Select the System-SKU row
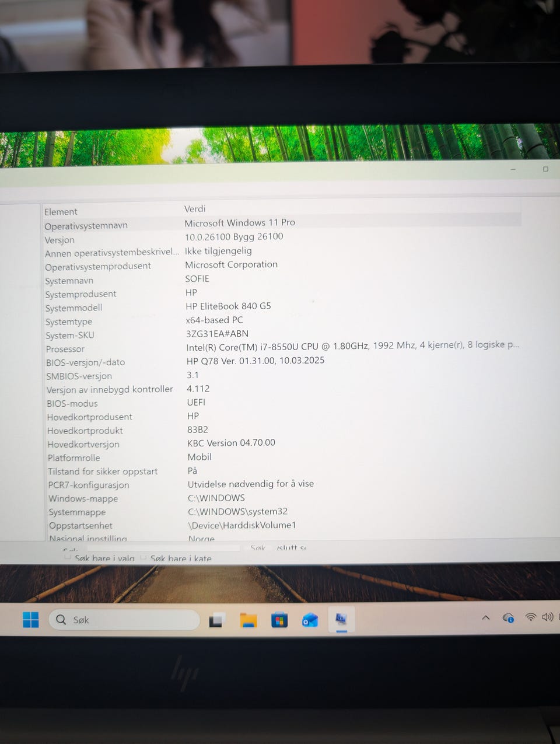This screenshot has height=744, width=560. (282, 334)
